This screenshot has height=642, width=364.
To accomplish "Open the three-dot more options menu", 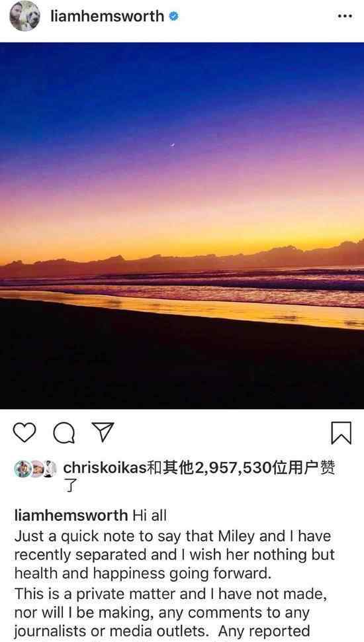I will (345, 17).
